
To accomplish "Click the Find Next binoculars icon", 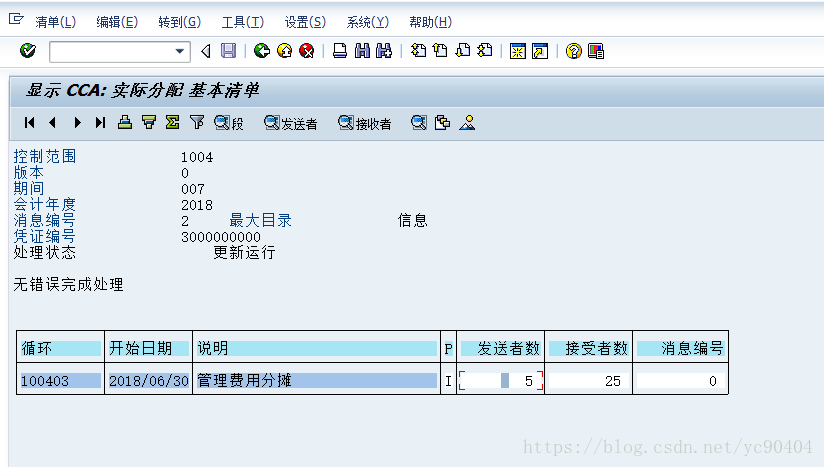I will click(x=384, y=51).
